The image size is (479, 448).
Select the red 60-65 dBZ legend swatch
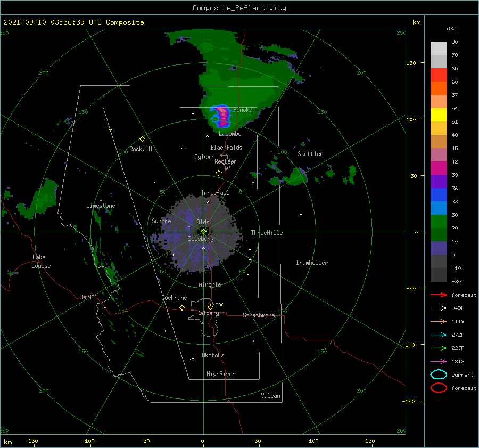439,75
